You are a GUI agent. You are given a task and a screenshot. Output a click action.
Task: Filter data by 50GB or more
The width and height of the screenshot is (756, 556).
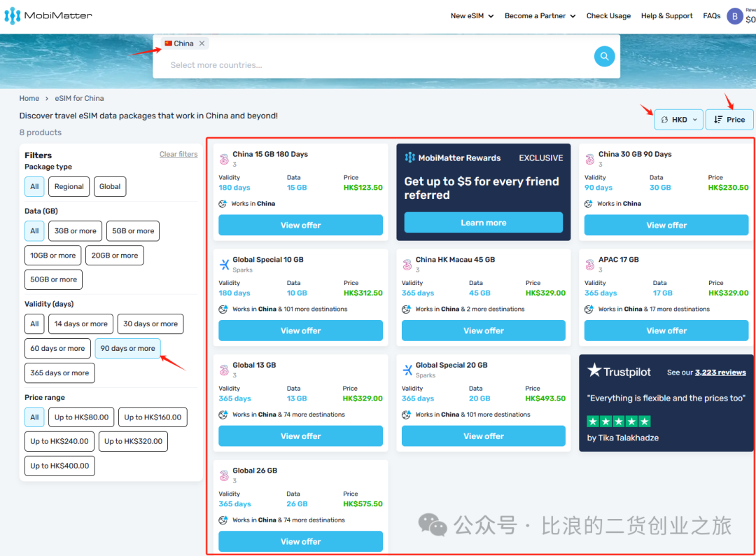coord(53,279)
